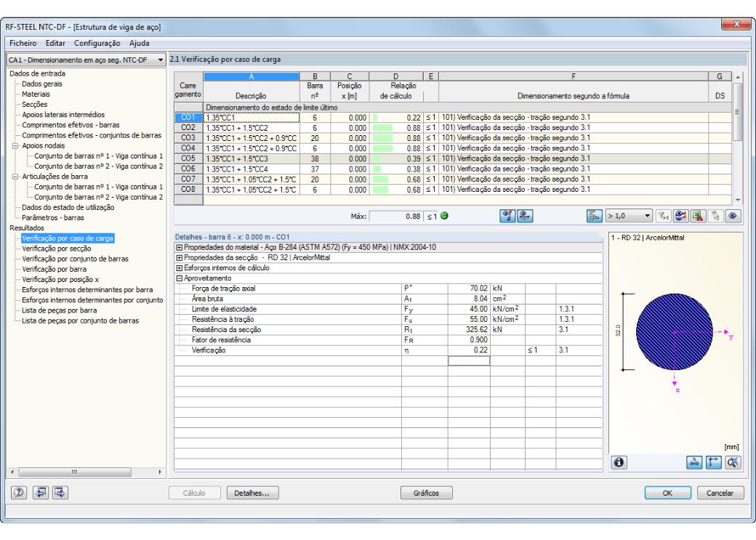Click the blue eye view mode icon
756x540 pixels.
coord(733,216)
